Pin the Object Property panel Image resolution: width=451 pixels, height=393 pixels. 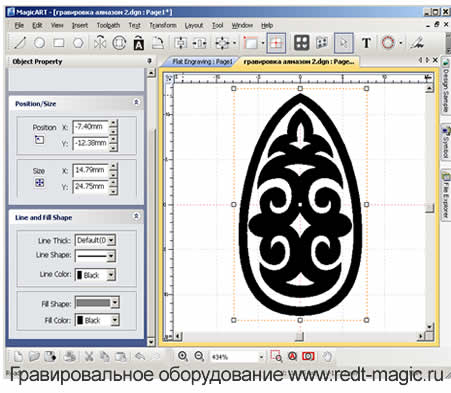[149, 61]
